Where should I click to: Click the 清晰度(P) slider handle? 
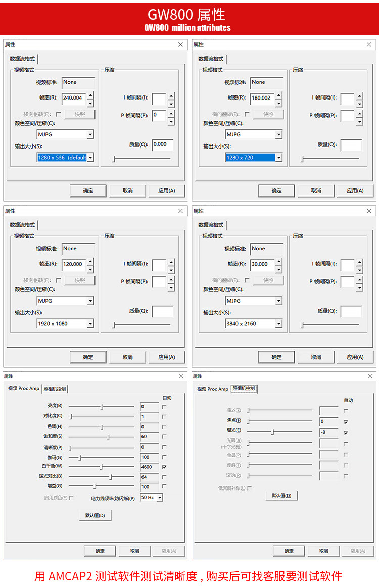[x=71, y=448]
